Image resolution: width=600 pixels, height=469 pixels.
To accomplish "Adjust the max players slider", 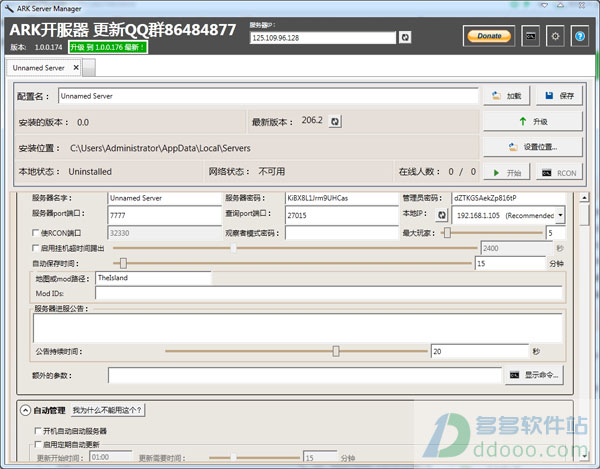I will point(447,233).
